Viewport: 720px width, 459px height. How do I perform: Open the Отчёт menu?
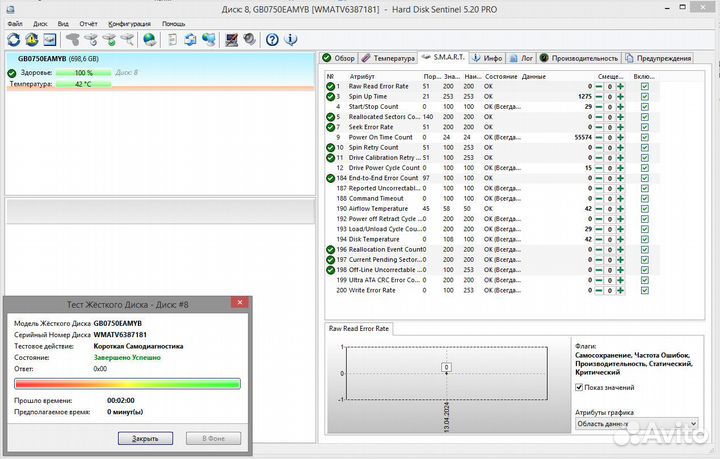pos(88,22)
